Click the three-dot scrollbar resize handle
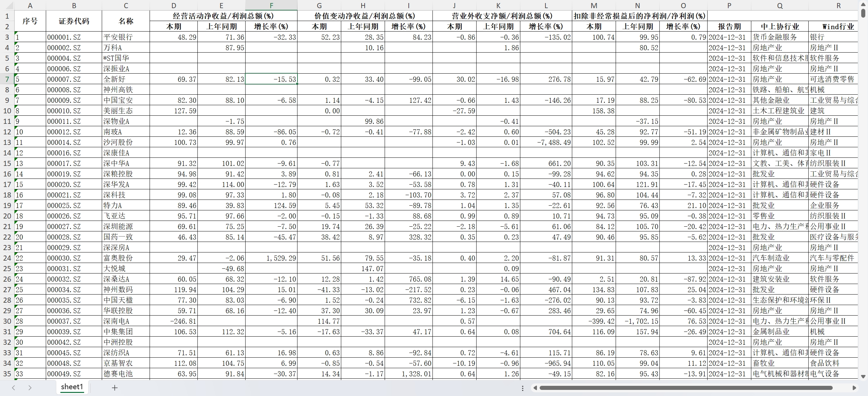 523,388
